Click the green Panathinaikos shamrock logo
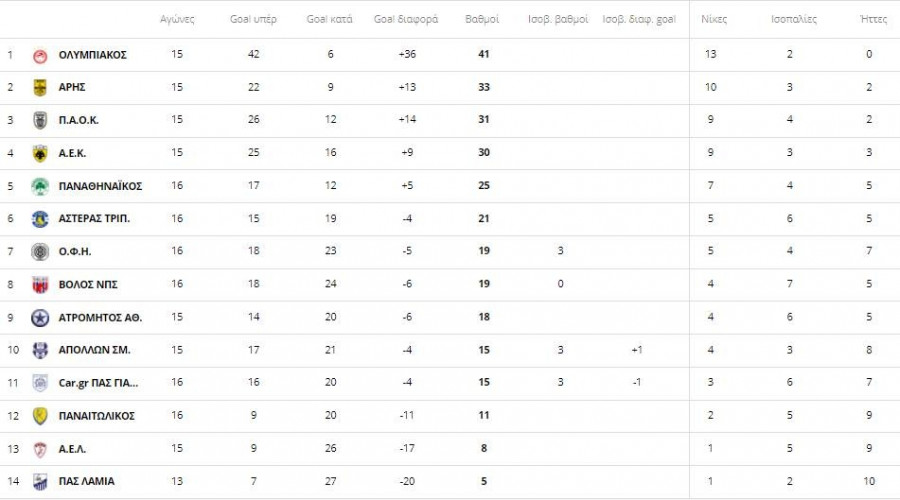This screenshot has height=500, width=900. [x=40, y=186]
